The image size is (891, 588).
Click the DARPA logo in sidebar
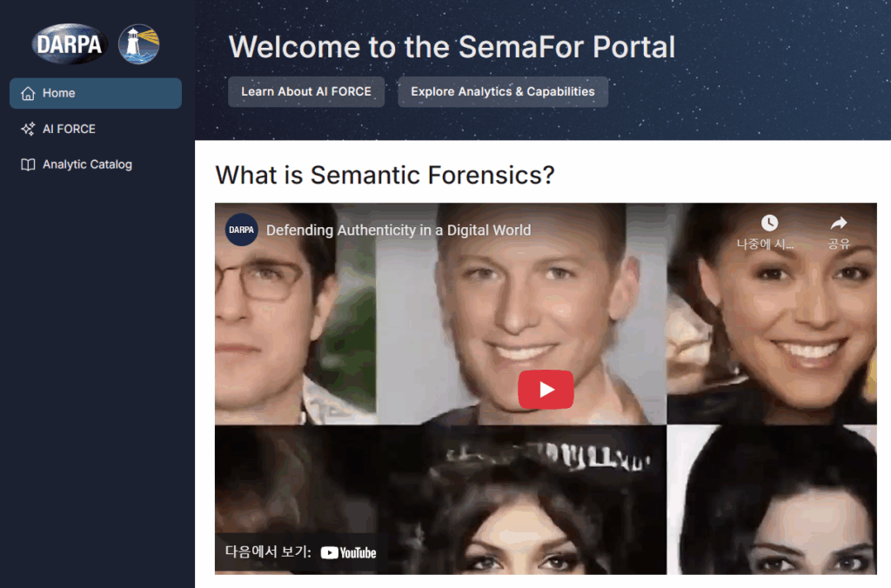[70, 43]
